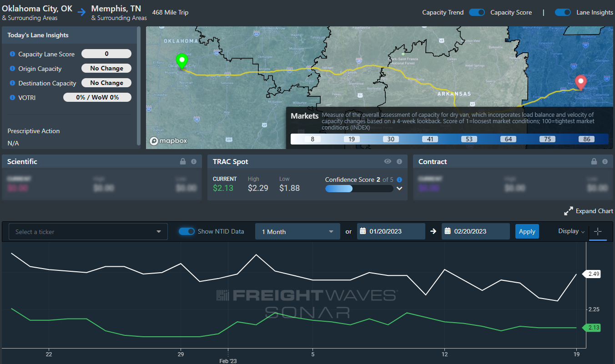Click the start date field showing 01/20/2023
This screenshot has width=615, height=364.
[391, 231]
